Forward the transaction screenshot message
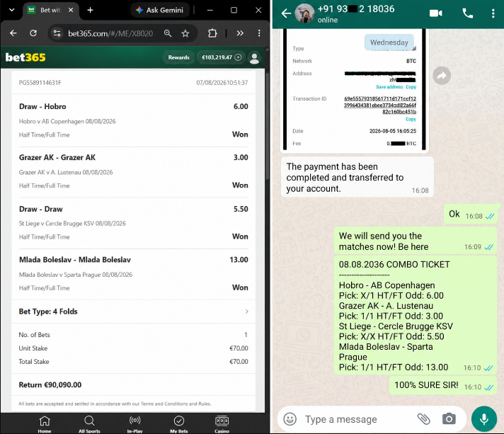504x434 pixels. click(442, 76)
